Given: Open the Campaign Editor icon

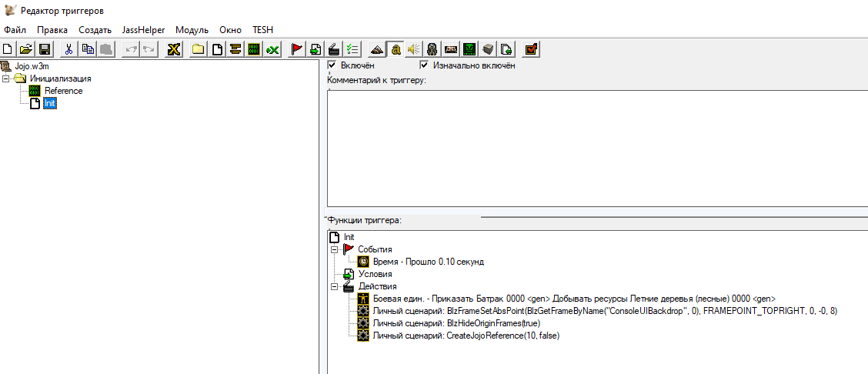Looking at the screenshot, I should tap(451, 49).
